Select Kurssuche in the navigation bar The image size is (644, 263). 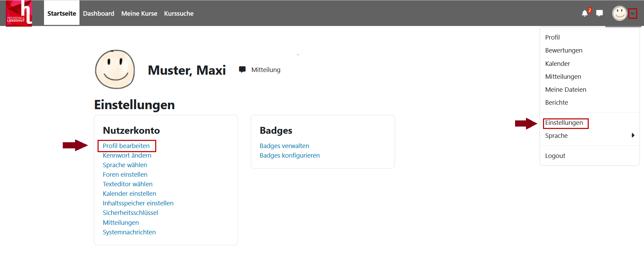[179, 13]
